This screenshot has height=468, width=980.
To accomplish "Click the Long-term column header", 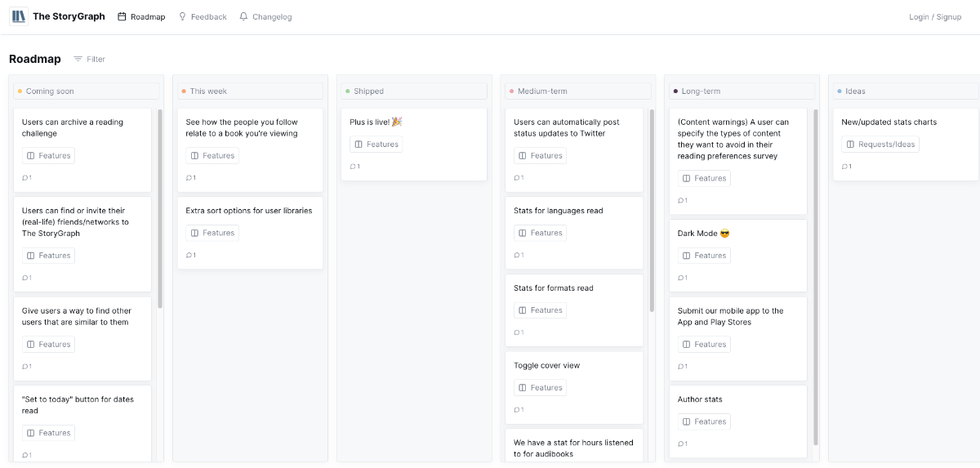I will pos(742,91).
